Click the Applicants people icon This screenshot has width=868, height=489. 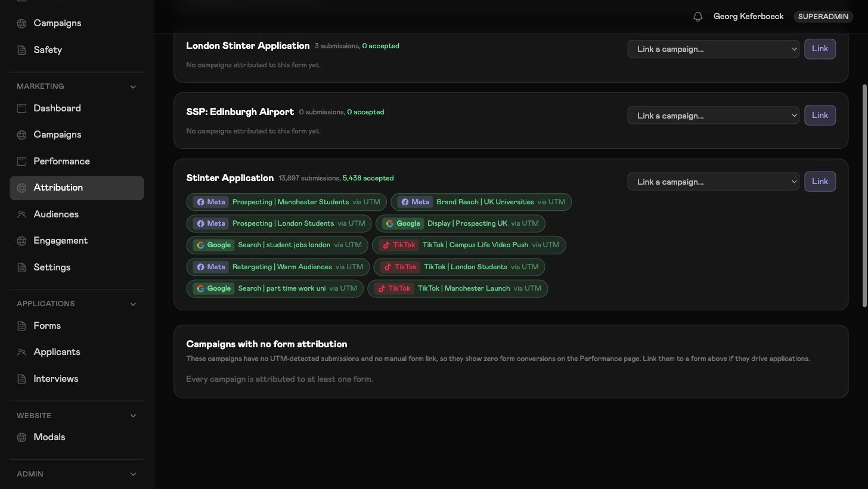(21, 352)
